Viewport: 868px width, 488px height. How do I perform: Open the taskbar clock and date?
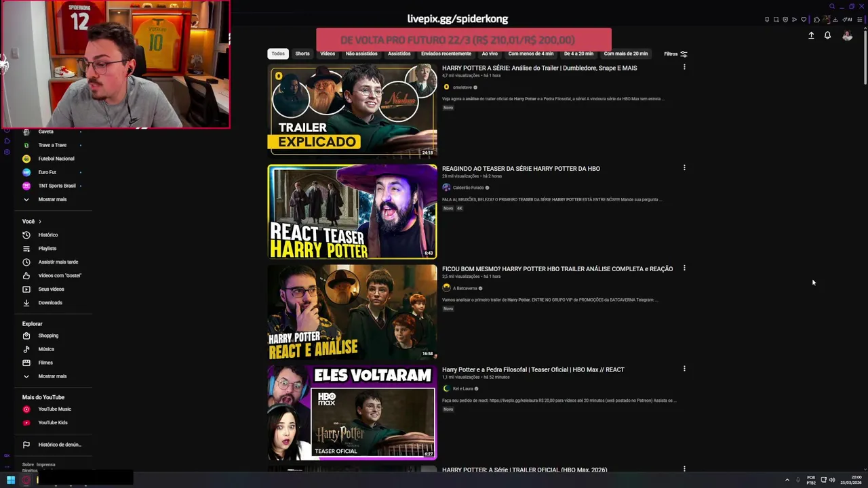click(852, 480)
